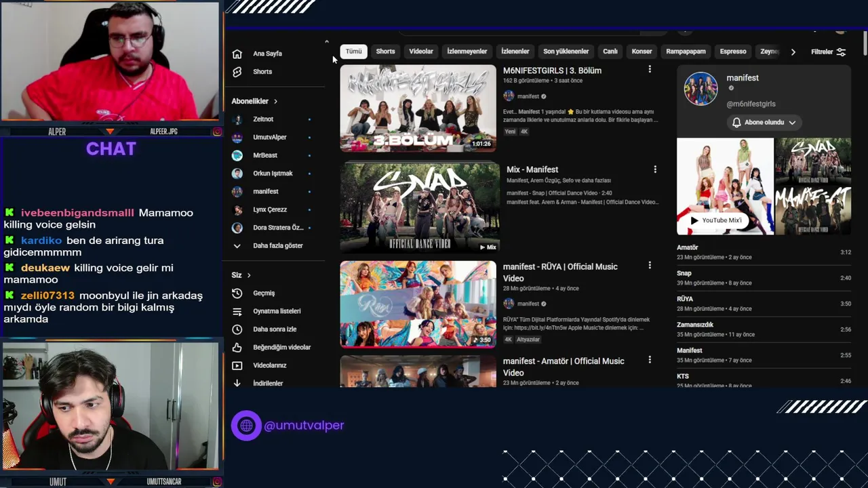Open Videolarınız icon in sidebar
This screenshot has width=868, height=488.
tap(237, 365)
